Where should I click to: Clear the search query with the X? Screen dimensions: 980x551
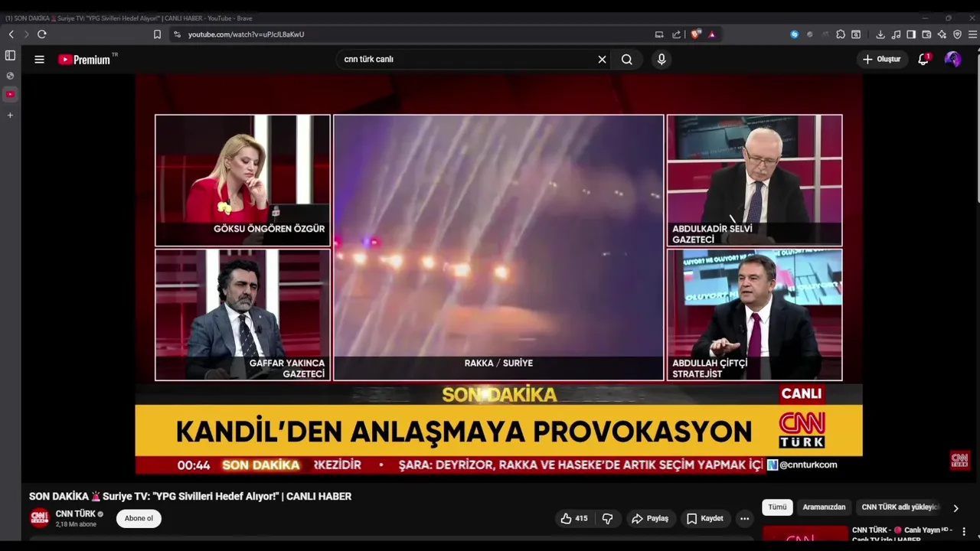pos(602,59)
